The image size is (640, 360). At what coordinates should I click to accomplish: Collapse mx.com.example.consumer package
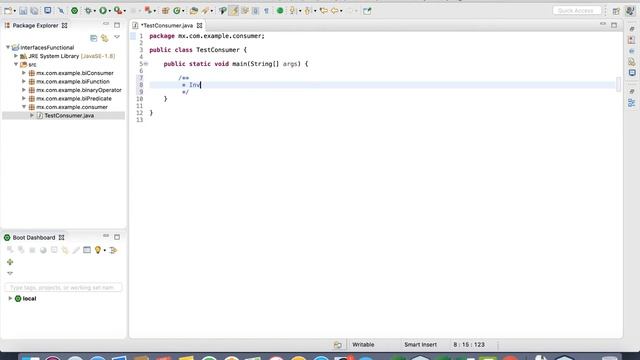click(24, 107)
